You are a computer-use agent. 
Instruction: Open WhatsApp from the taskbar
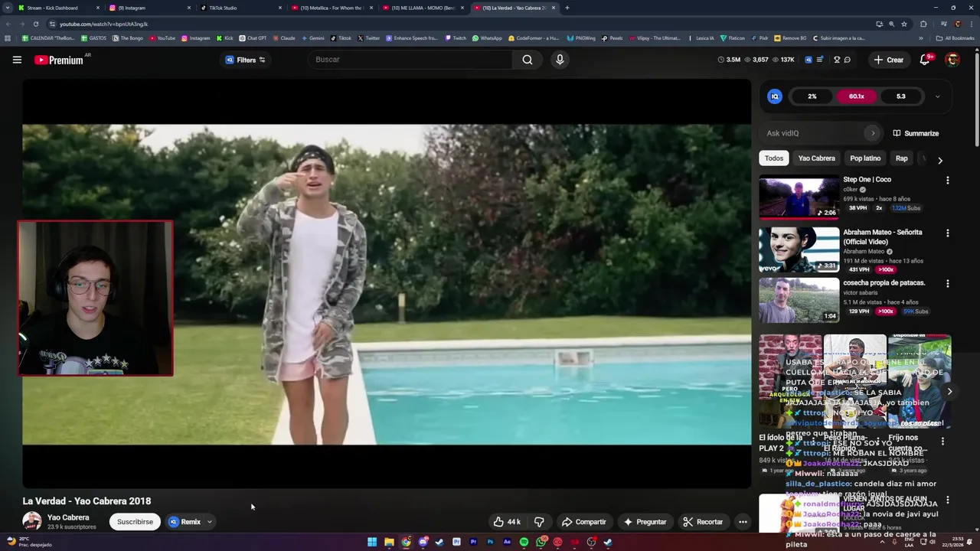coord(541,542)
